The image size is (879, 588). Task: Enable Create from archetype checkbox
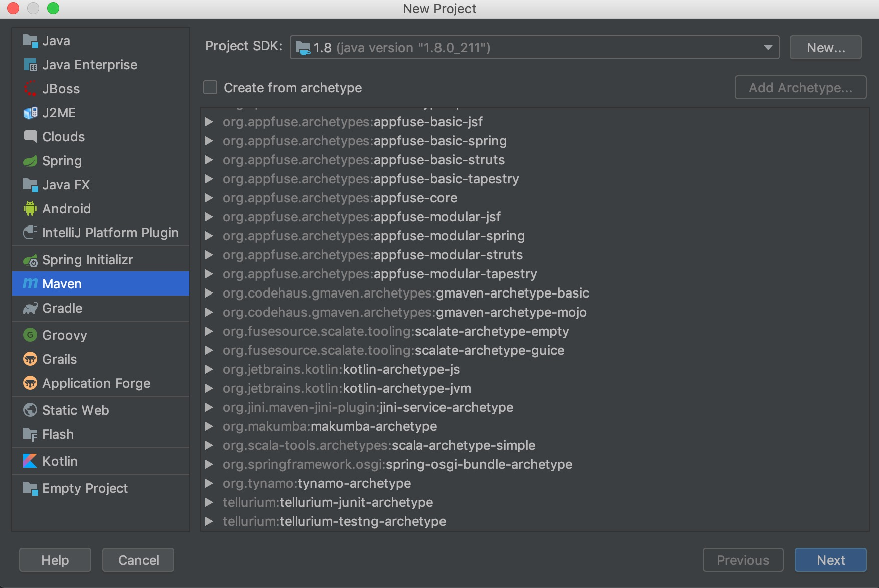(210, 88)
